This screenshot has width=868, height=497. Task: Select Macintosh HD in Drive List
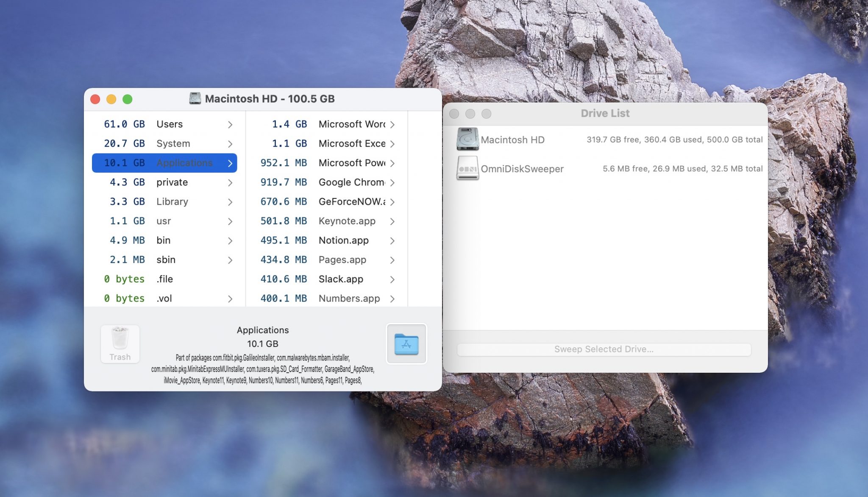click(x=605, y=140)
